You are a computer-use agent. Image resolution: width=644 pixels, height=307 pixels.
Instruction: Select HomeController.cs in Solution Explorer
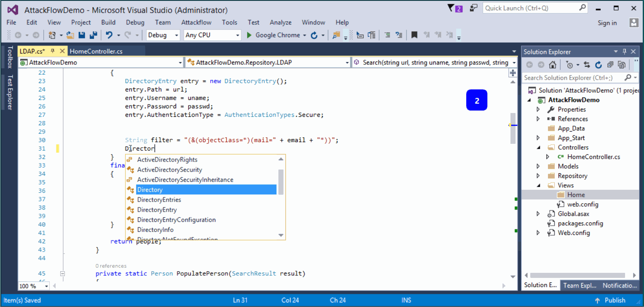(593, 157)
